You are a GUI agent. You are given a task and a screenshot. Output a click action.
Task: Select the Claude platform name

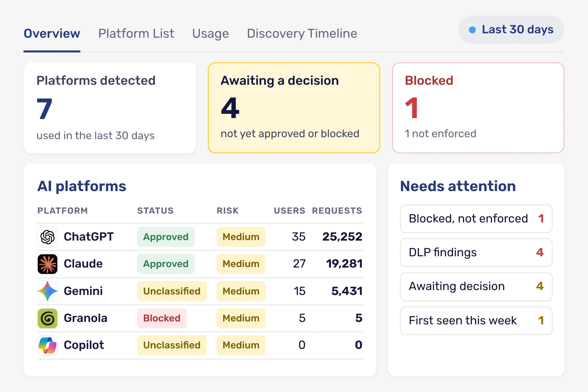click(83, 264)
